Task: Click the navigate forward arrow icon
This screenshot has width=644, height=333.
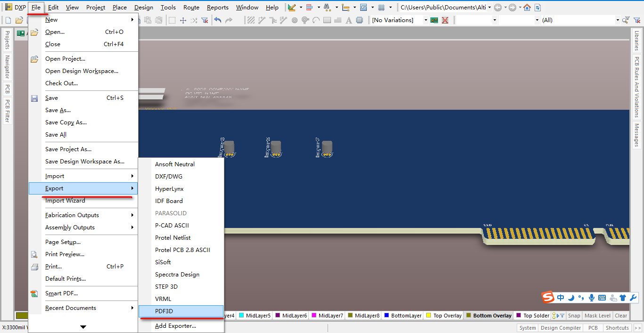Action: [x=512, y=7]
